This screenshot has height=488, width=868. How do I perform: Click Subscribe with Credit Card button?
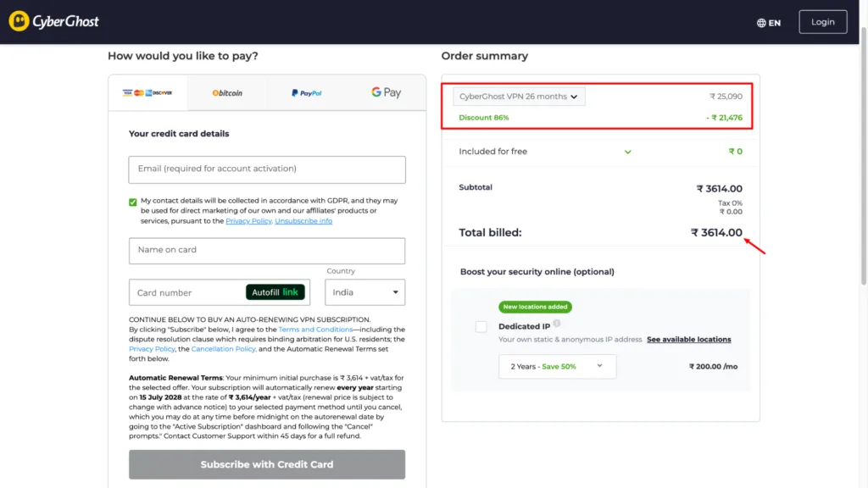click(x=267, y=464)
